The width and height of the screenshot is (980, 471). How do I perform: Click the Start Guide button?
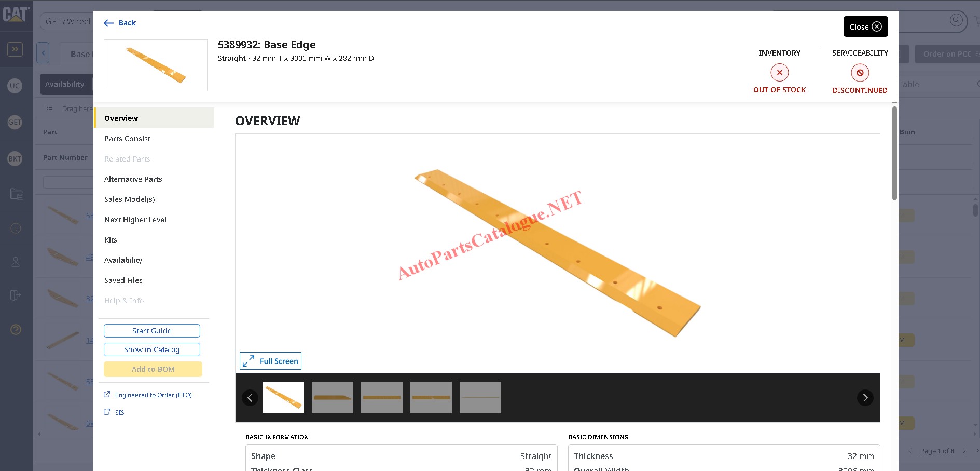(152, 331)
